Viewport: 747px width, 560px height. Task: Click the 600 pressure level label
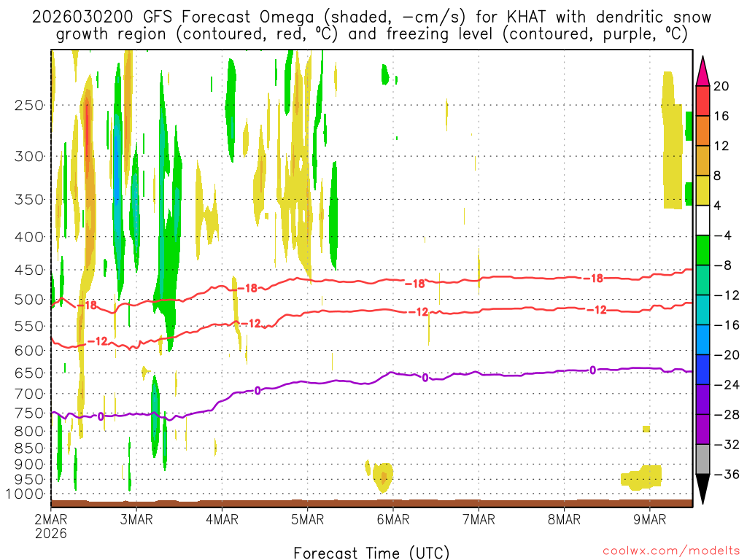point(29,351)
